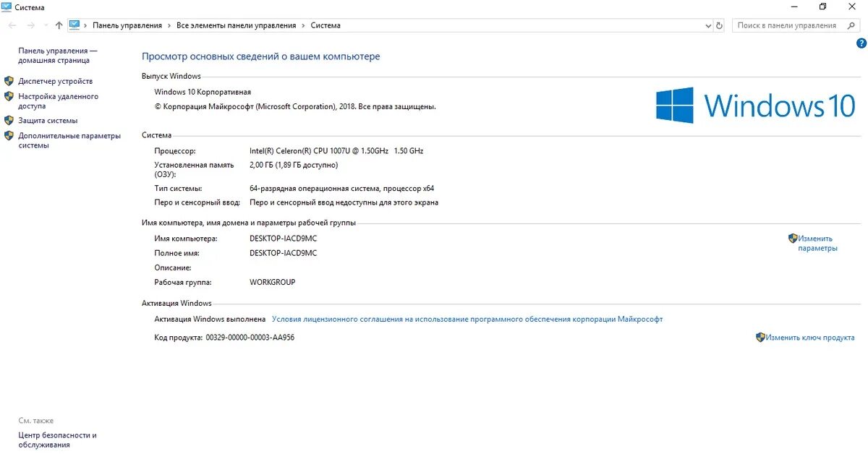Restore down the Система window
Screen dimensions: 868x454
[x=822, y=7]
